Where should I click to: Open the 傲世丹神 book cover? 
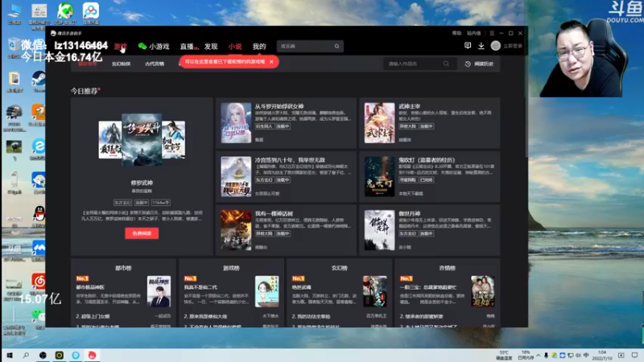click(379, 230)
